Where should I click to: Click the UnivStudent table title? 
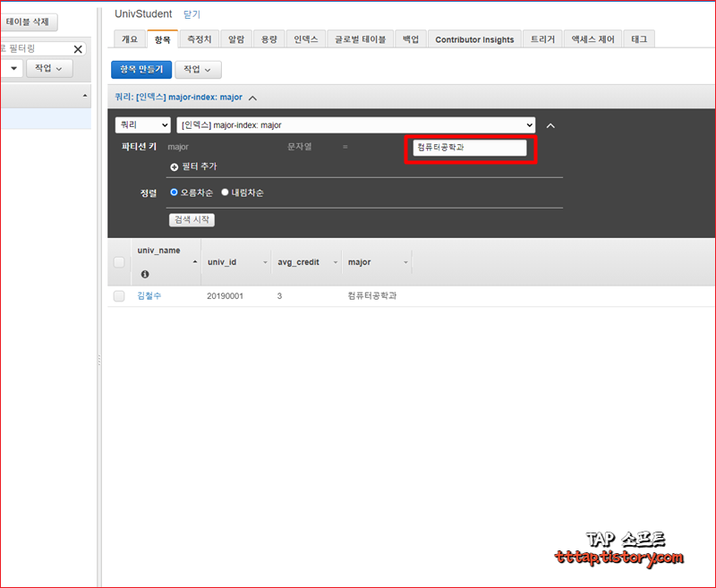pyautogui.click(x=143, y=14)
